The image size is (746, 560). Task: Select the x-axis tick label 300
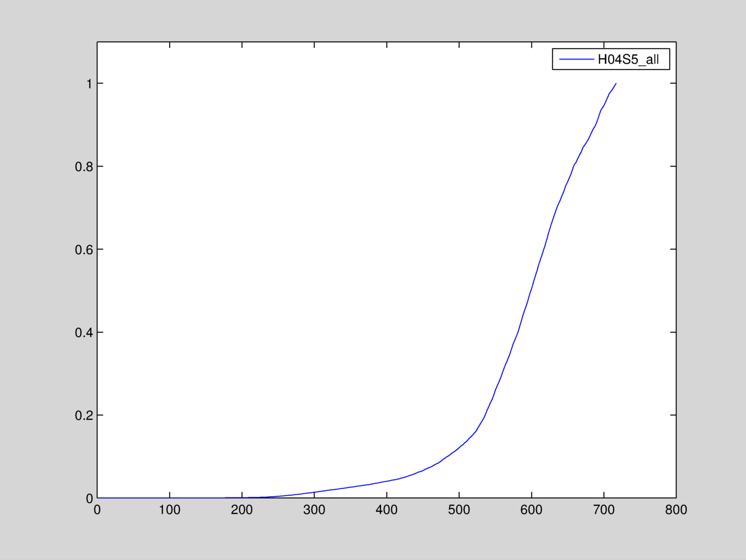(314, 510)
